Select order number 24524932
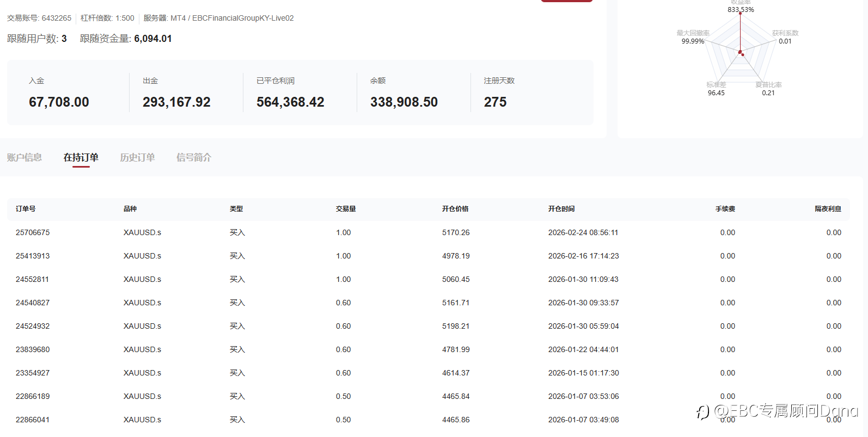868x437 pixels. 33,326
